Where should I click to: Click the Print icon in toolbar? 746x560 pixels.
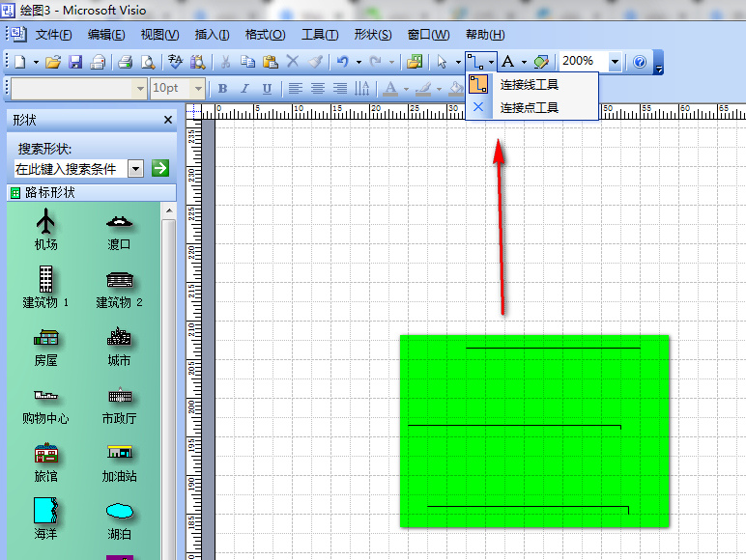pyautogui.click(x=125, y=62)
